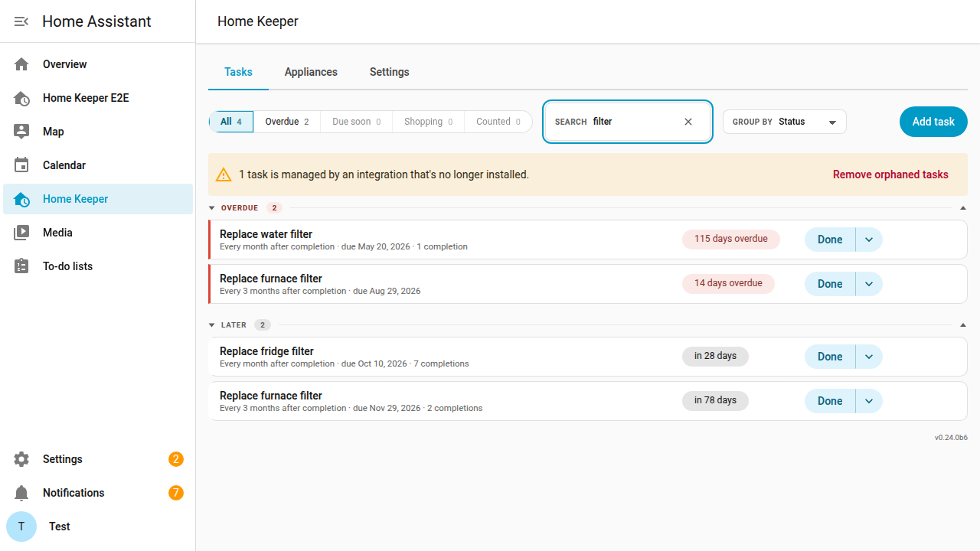This screenshot has width=980, height=551.
Task: Open Settings gear icon in sidebar
Action: coord(21,459)
